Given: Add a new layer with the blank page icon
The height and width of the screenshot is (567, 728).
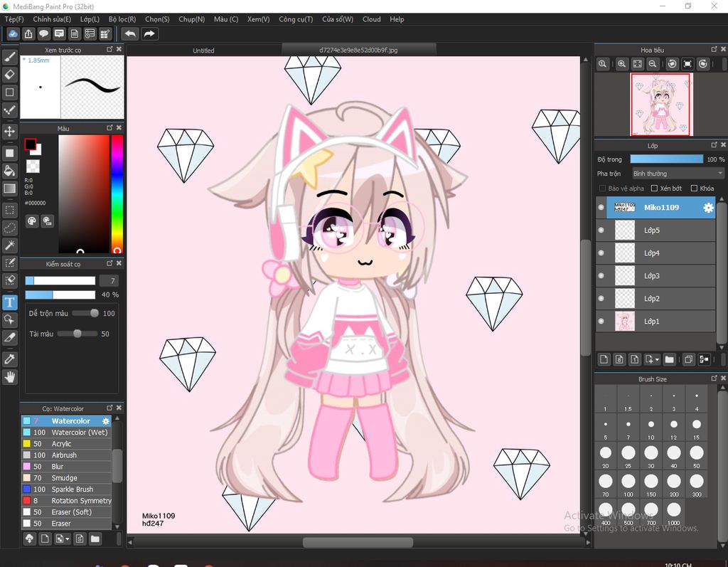Looking at the screenshot, I should click(x=604, y=359).
